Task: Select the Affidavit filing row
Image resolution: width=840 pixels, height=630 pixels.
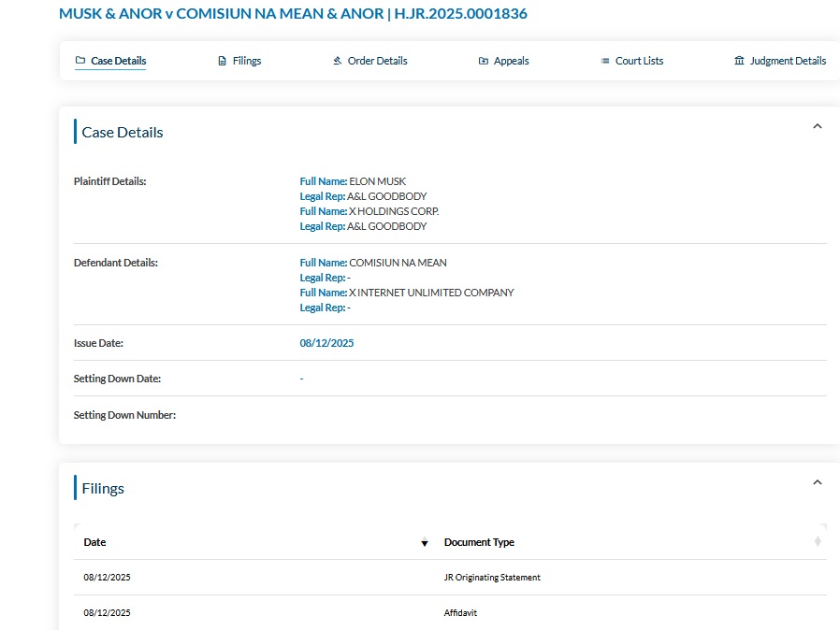Action: [x=450, y=613]
